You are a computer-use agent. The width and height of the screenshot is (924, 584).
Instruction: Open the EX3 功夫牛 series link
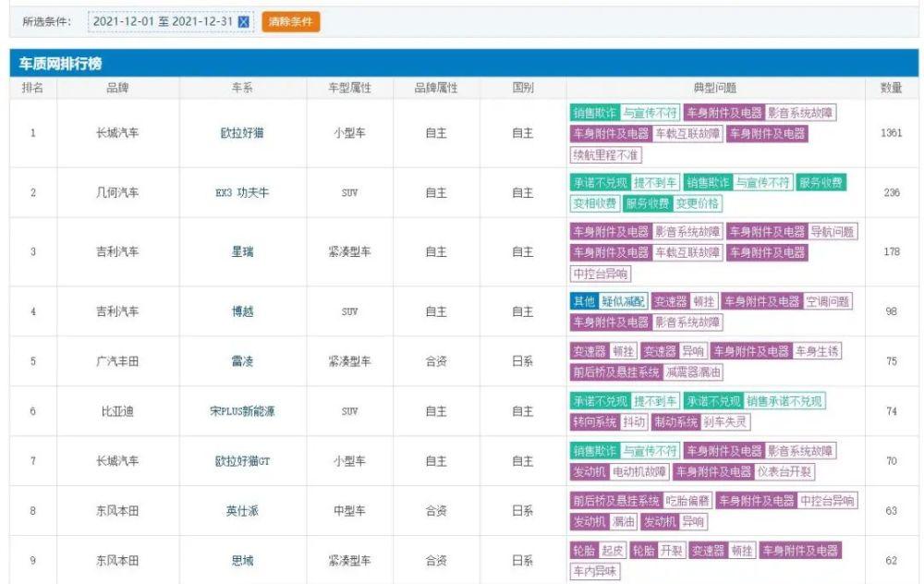[242, 193]
